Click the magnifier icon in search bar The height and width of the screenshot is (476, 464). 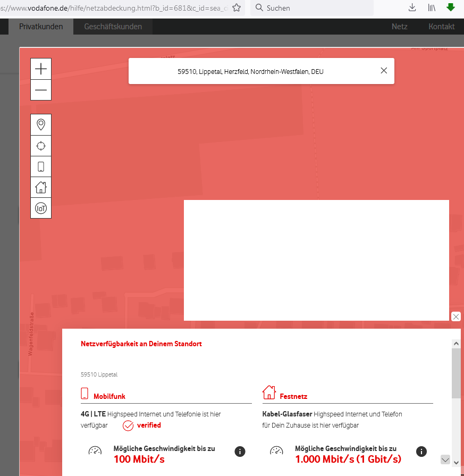click(x=259, y=7)
